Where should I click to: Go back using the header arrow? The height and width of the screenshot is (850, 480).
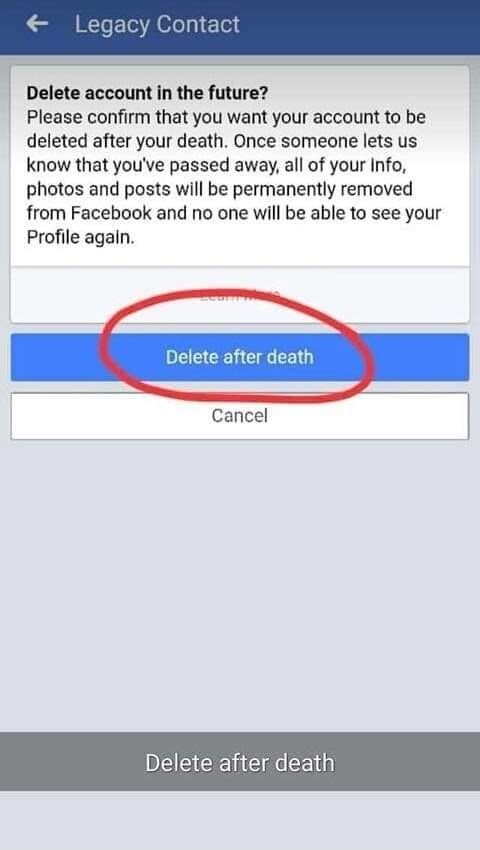tap(37, 24)
